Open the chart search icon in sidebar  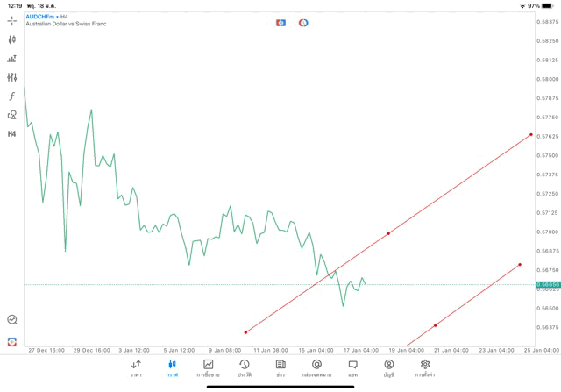12,320
